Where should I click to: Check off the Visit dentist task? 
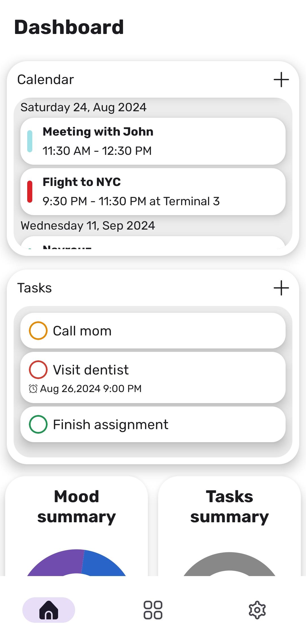(x=38, y=370)
